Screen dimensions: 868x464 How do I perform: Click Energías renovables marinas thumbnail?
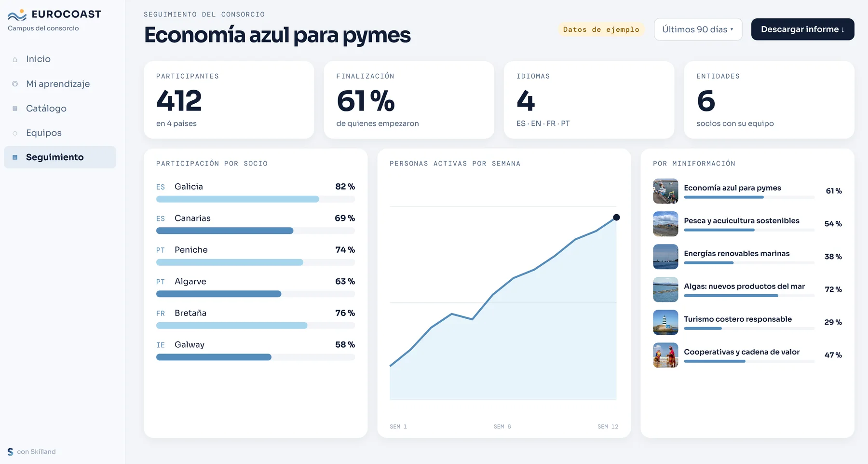pos(665,257)
